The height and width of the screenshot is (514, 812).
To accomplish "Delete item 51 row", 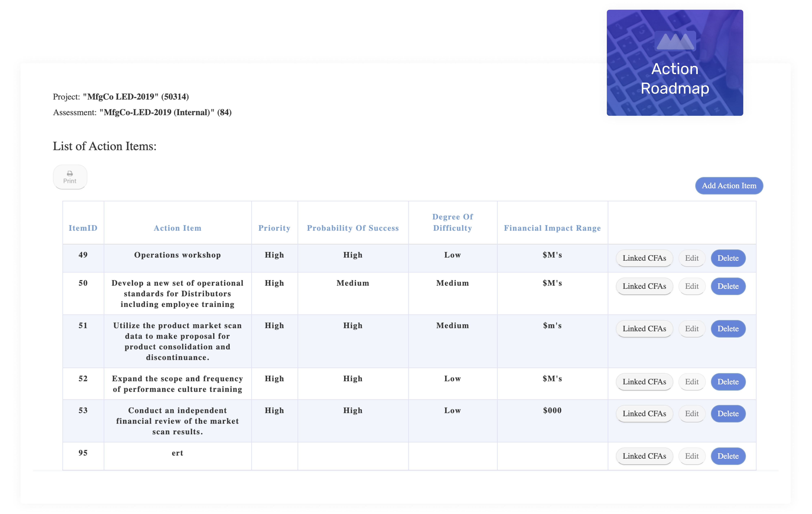I will coord(728,329).
